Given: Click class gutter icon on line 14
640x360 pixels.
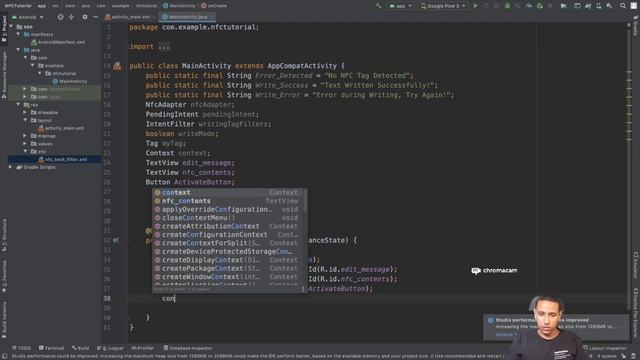Looking at the screenshot, I should click(117, 66).
